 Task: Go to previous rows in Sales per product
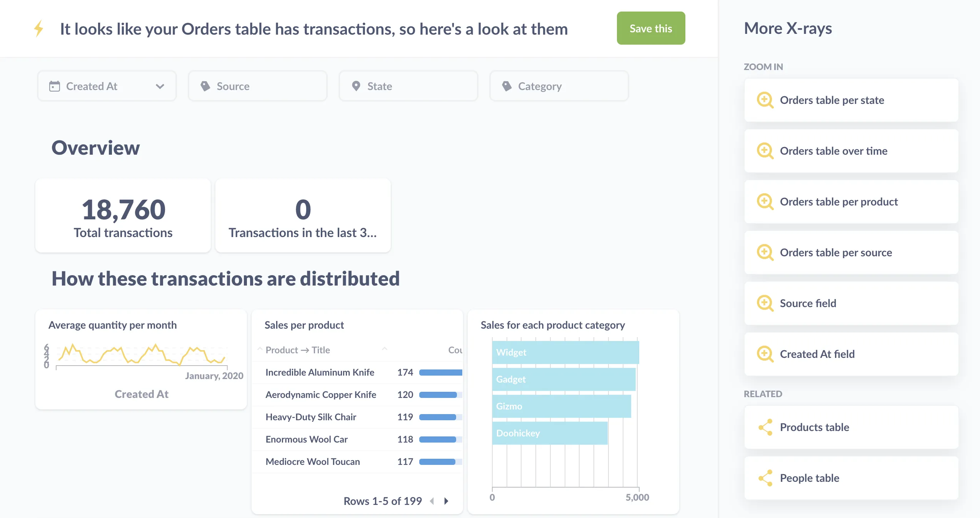click(432, 501)
